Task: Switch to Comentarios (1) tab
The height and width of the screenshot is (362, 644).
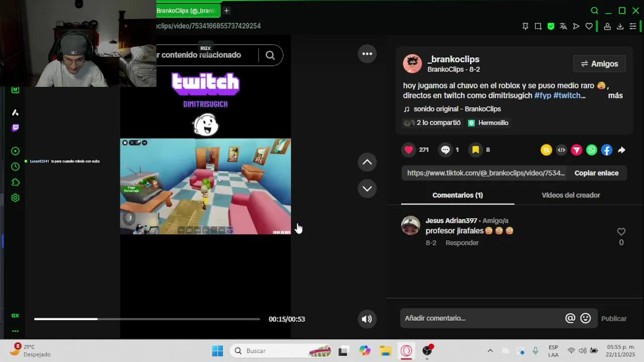Action: tap(457, 195)
